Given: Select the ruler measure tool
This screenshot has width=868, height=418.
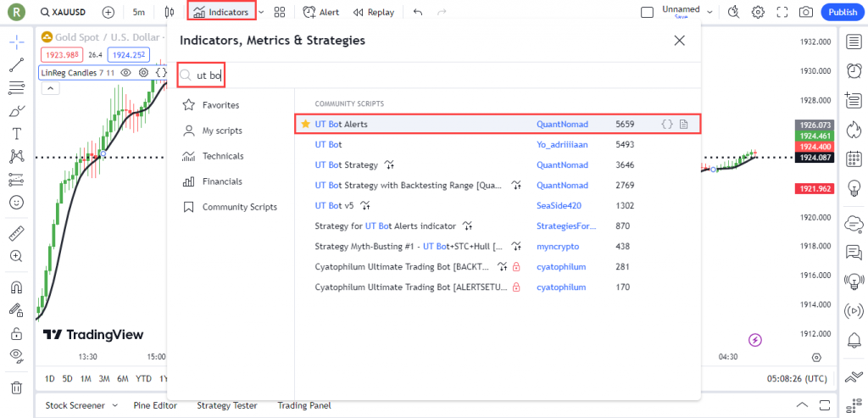Looking at the screenshot, I should (x=17, y=233).
